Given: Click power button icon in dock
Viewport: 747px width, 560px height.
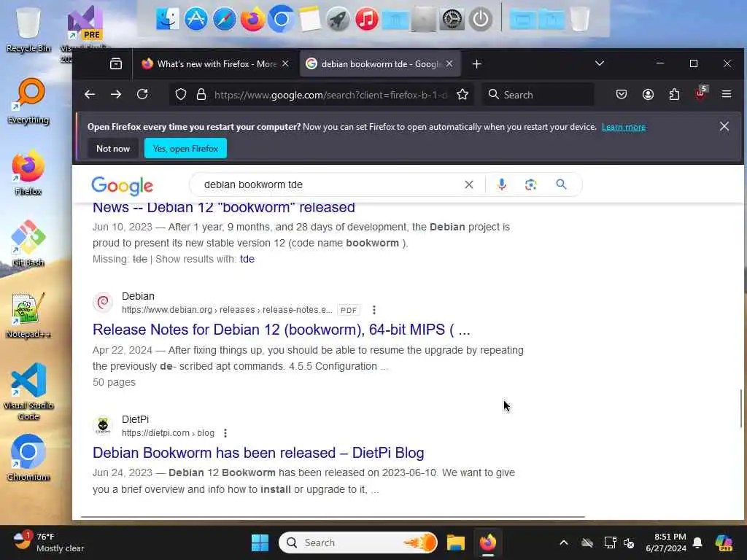Looking at the screenshot, I should click(x=480, y=20).
